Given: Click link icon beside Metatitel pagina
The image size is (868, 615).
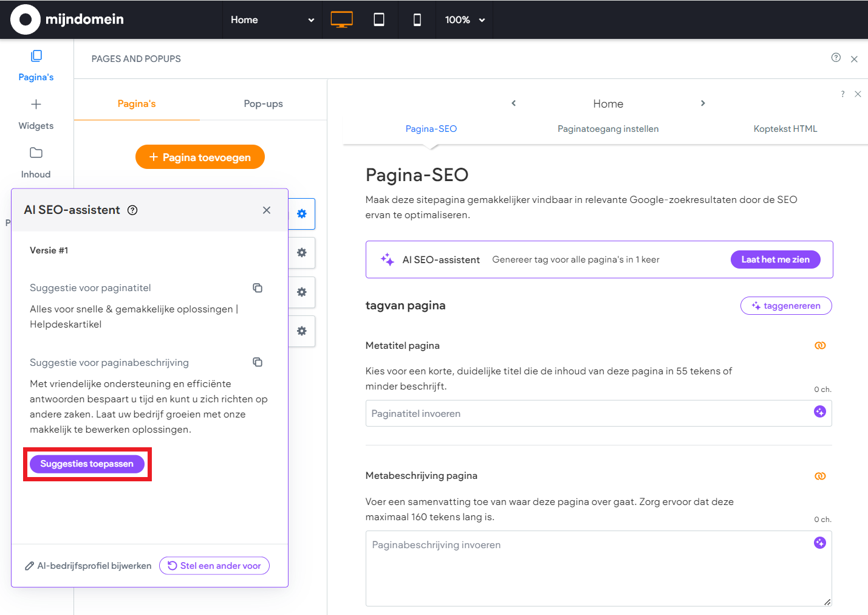Looking at the screenshot, I should [x=820, y=346].
